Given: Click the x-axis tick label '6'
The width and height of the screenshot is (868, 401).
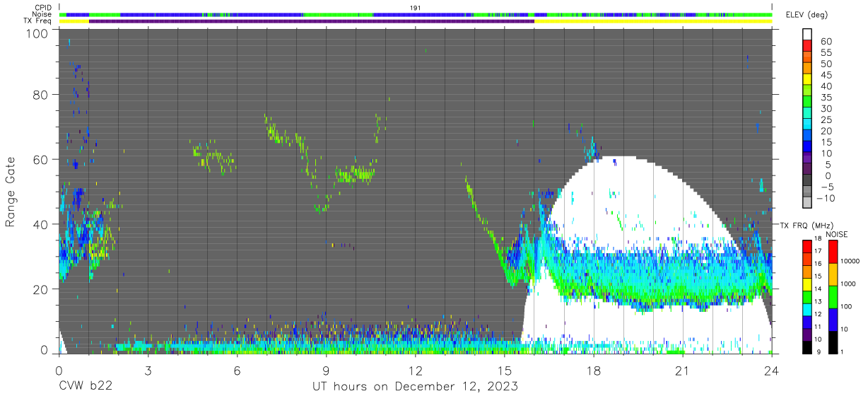Looking at the screenshot, I should tap(237, 371).
